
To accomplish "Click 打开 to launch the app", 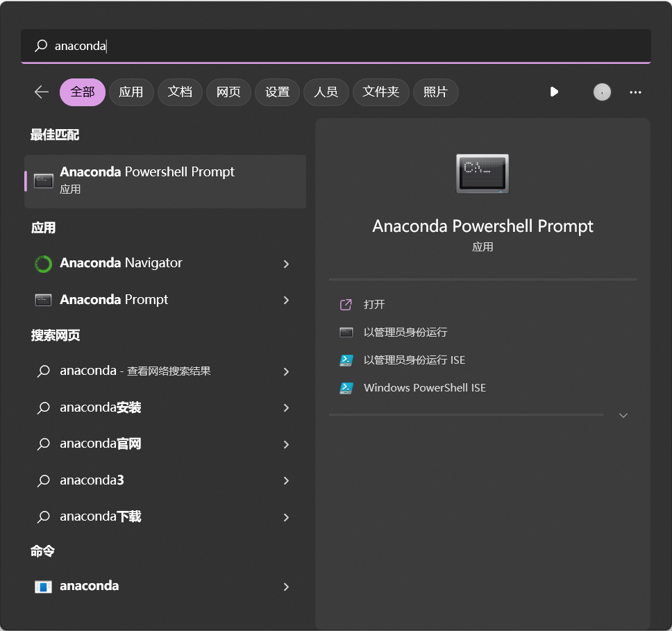I will coord(374,304).
